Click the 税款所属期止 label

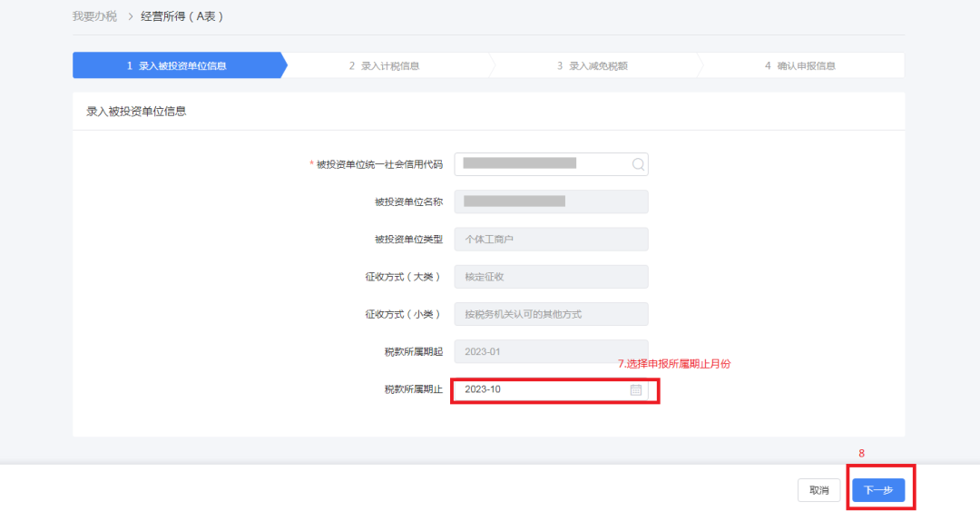[x=413, y=389]
